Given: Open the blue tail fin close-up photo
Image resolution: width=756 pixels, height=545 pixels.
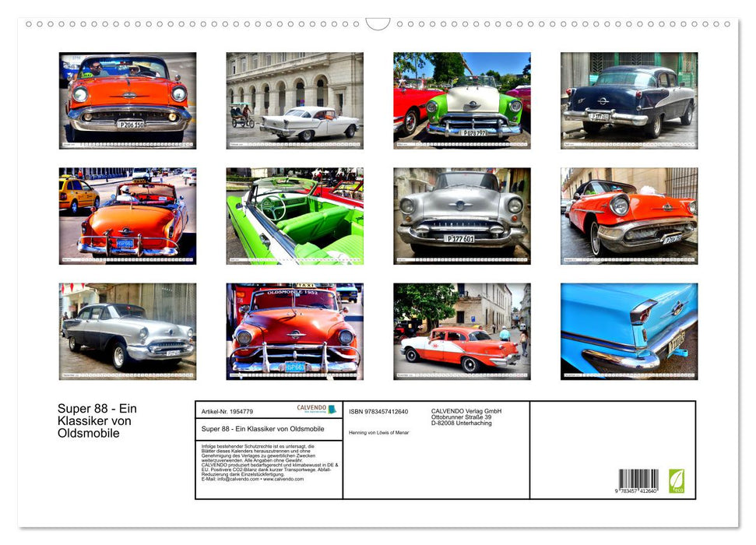Looking at the screenshot, I should point(628,331).
